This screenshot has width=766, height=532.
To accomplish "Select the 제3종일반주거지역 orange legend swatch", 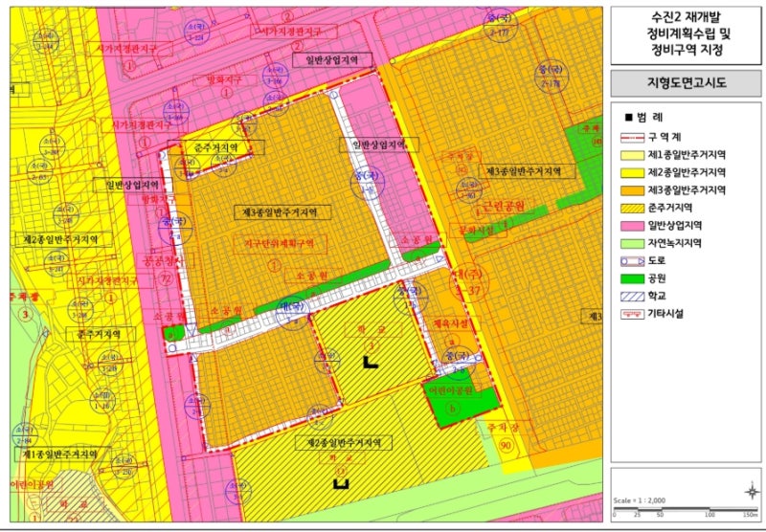I will pos(632,190).
